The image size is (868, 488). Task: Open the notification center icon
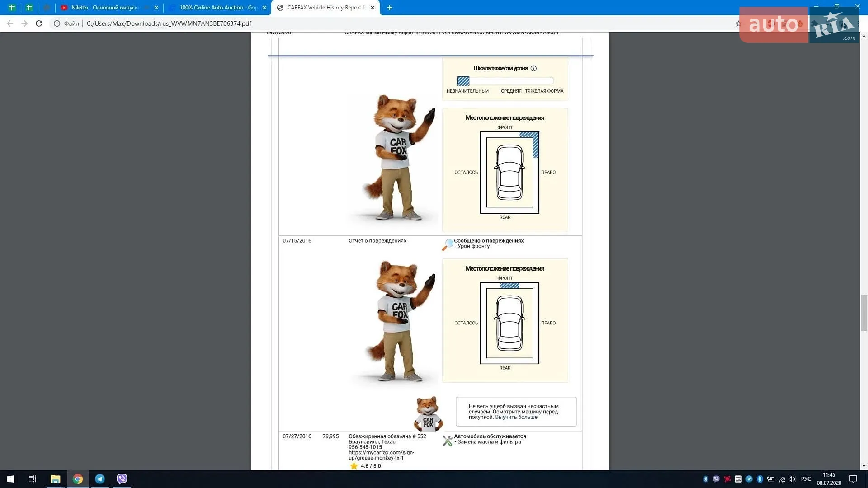pos(853,479)
